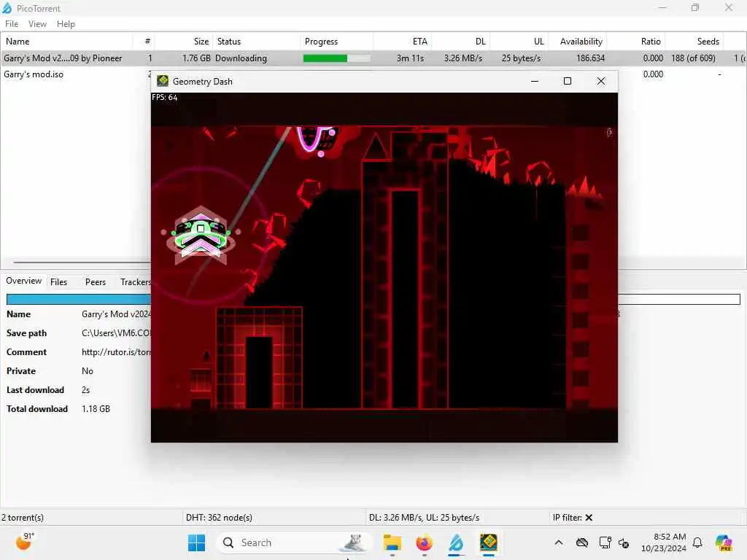Click the rutor.is comment URL text

coord(116,352)
